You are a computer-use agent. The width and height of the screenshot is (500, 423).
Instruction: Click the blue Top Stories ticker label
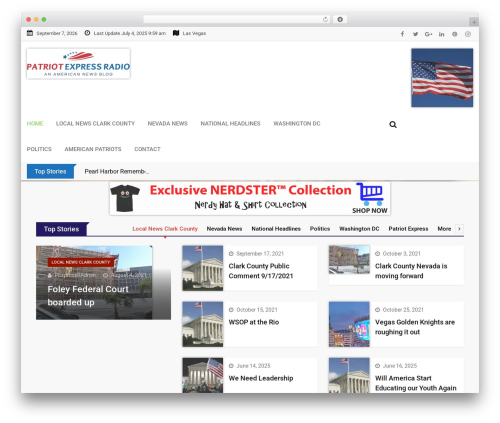(51, 171)
